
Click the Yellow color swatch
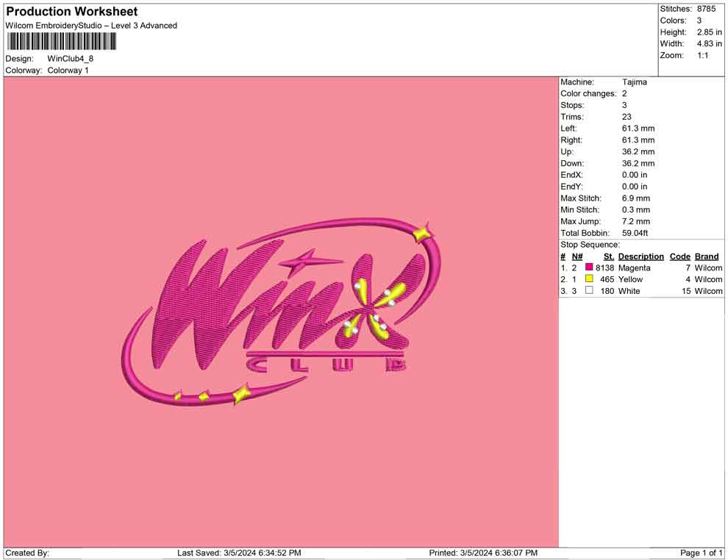click(x=589, y=279)
